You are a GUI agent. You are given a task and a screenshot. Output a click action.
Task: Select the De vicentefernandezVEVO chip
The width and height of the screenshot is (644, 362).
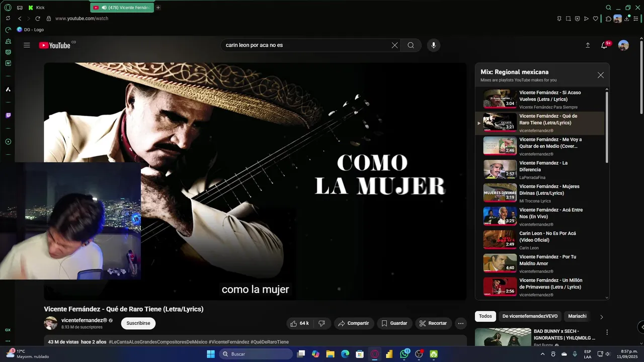530,316
